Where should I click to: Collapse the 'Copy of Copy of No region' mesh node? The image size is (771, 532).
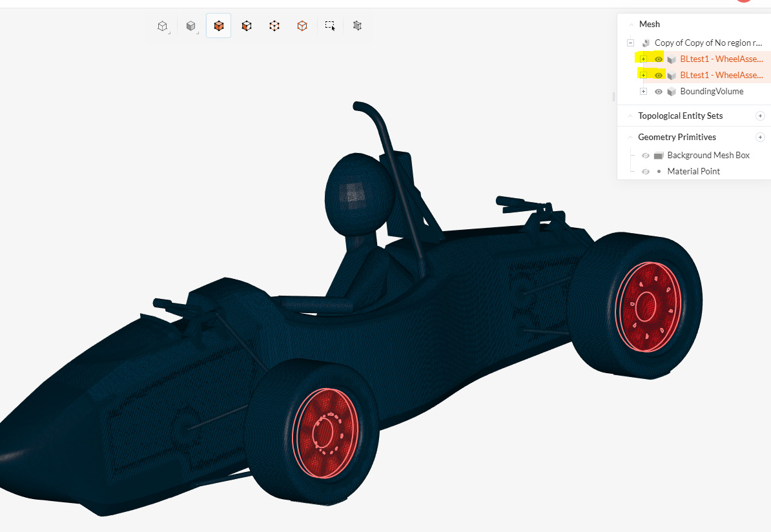(x=631, y=43)
